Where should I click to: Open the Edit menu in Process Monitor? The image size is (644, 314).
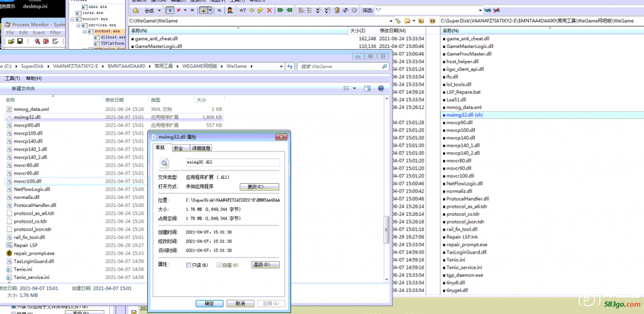pyautogui.click(x=23, y=33)
